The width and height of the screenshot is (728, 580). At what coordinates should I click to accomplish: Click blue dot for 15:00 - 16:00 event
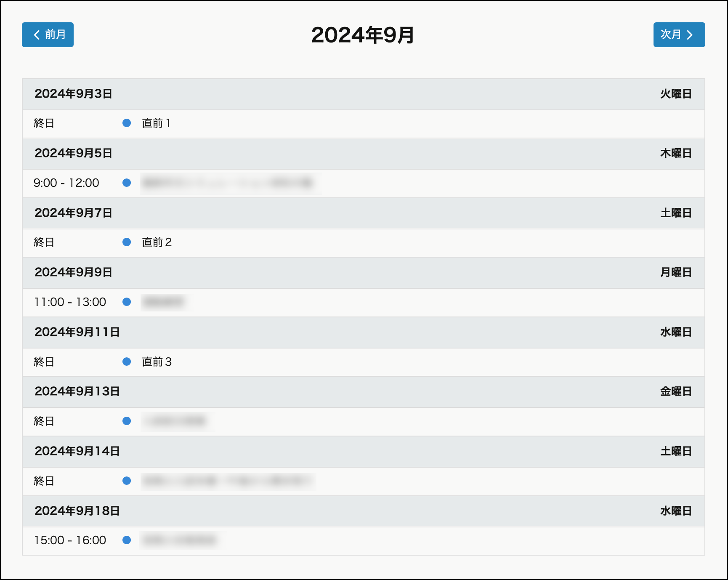[x=127, y=540]
